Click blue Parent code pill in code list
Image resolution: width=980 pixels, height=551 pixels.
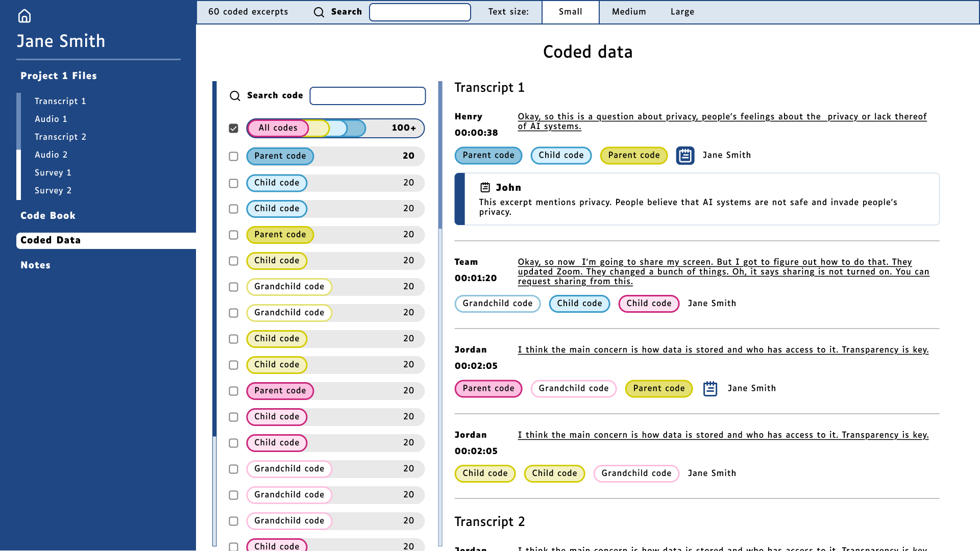pos(280,156)
